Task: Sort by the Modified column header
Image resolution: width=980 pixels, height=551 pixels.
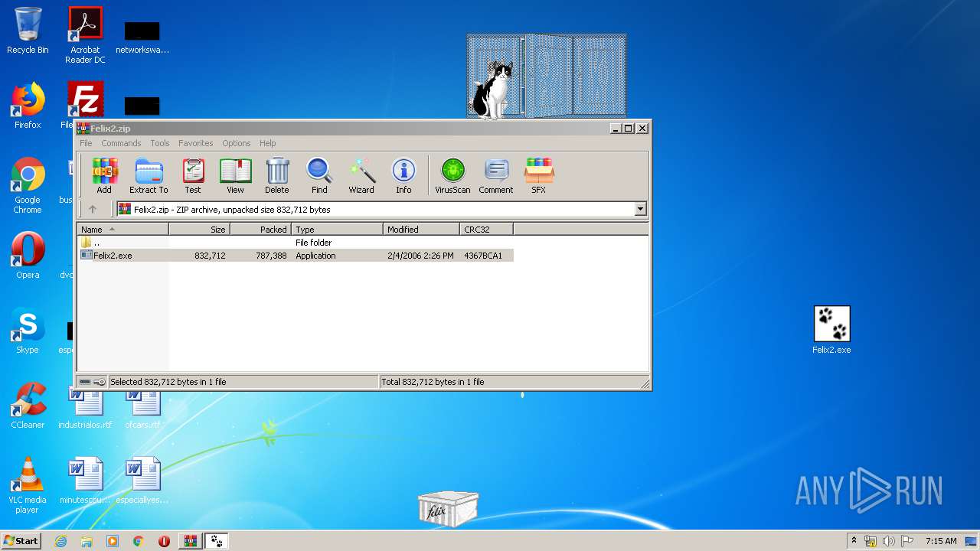Action: 421,230
